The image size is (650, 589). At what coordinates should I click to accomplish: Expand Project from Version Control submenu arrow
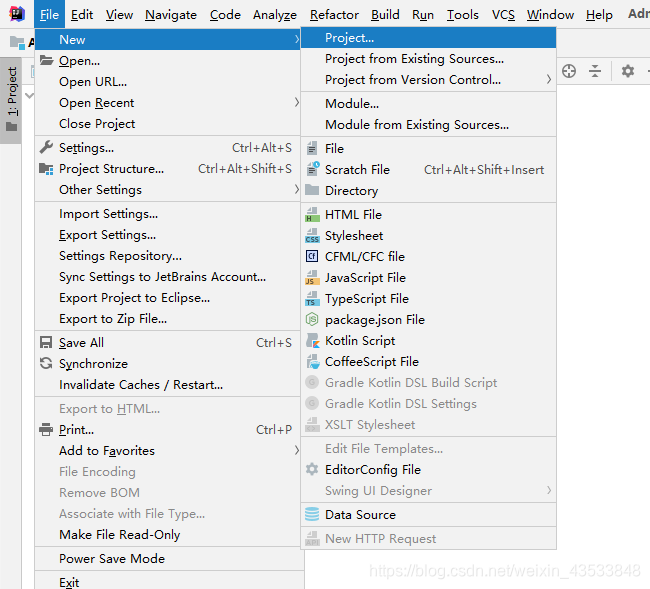tap(549, 79)
